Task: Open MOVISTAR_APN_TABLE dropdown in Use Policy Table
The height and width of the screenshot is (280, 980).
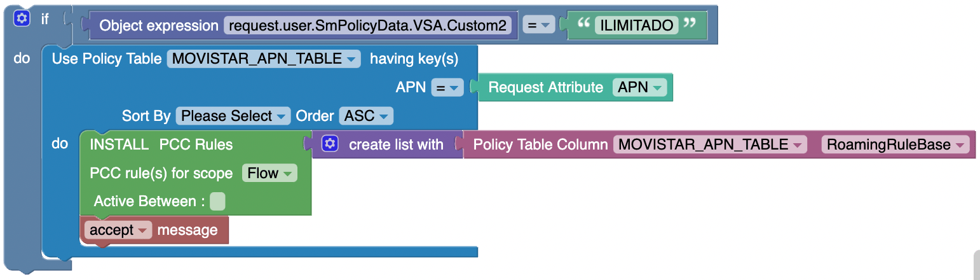Action: pyautogui.click(x=264, y=59)
